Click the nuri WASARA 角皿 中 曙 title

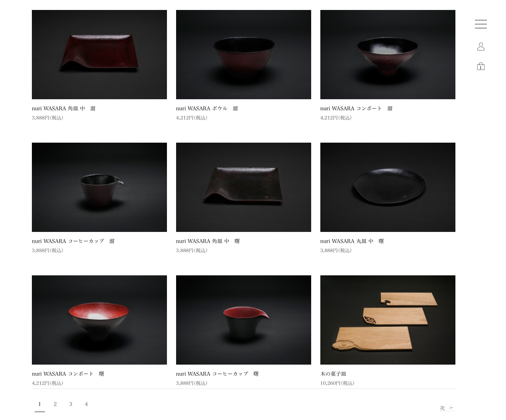(x=208, y=241)
